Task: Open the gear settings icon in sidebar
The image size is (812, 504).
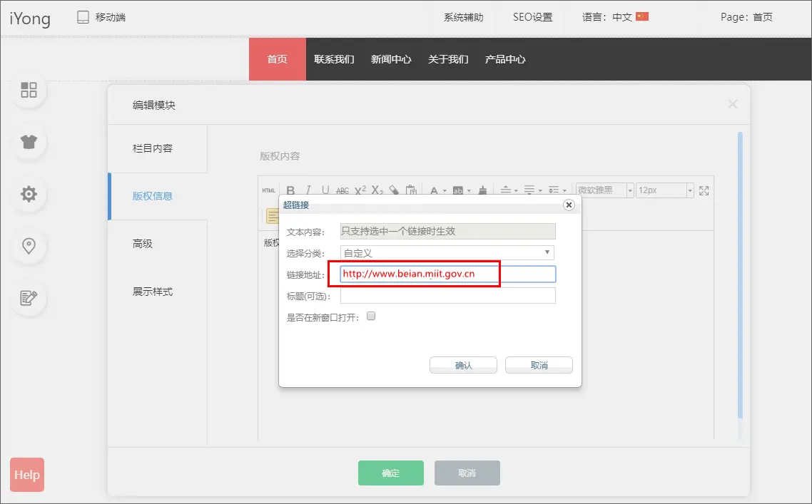Action: pos(29,194)
